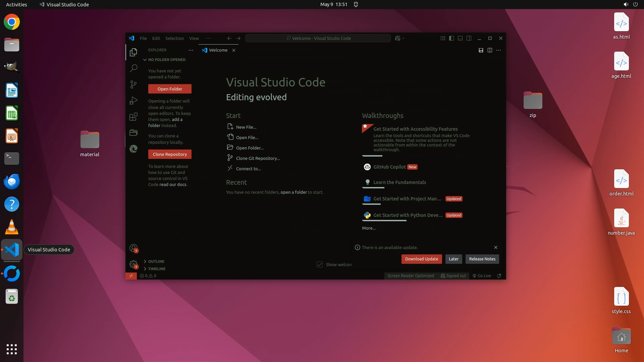Toggle primary side bar layout button
The width and height of the screenshot is (644, 362).
point(451,39)
